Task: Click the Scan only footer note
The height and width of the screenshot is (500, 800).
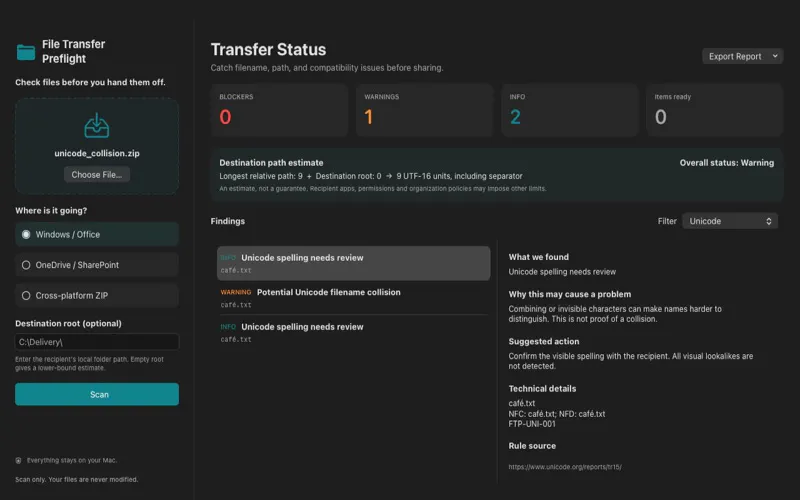Action: coord(77,480)
